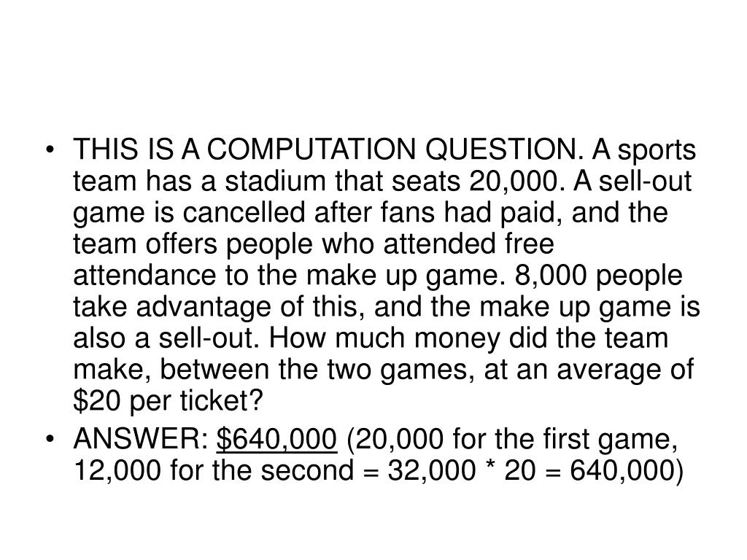The width and height of the screenshot is (747, 560).
Task: Click the text '$20 per ticket?'
Action: coord(169,400)
